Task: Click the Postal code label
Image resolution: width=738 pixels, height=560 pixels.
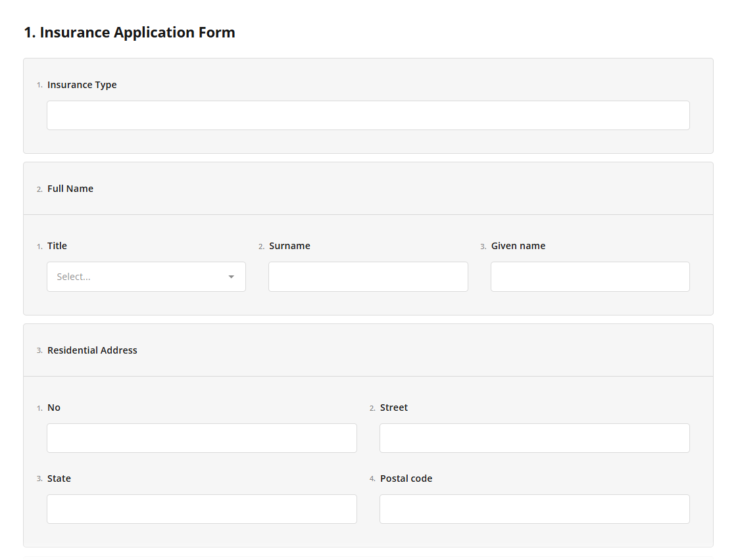Action: (406, 478)
